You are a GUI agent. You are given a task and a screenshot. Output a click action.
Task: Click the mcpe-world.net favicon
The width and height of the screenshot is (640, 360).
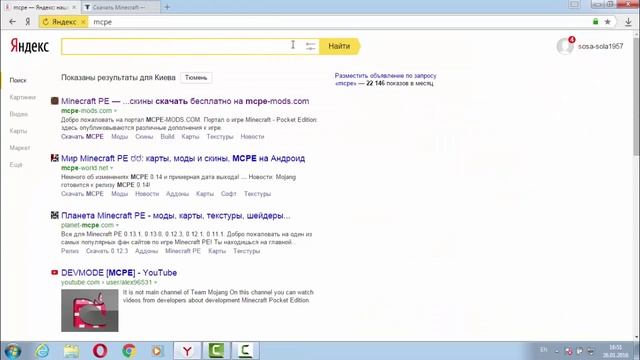click(x=55, y=158)
